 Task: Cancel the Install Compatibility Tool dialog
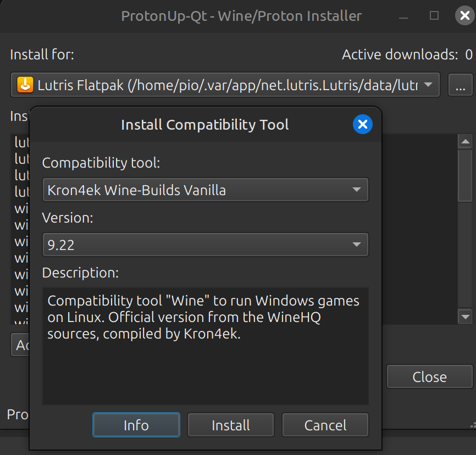coord(325,425)
